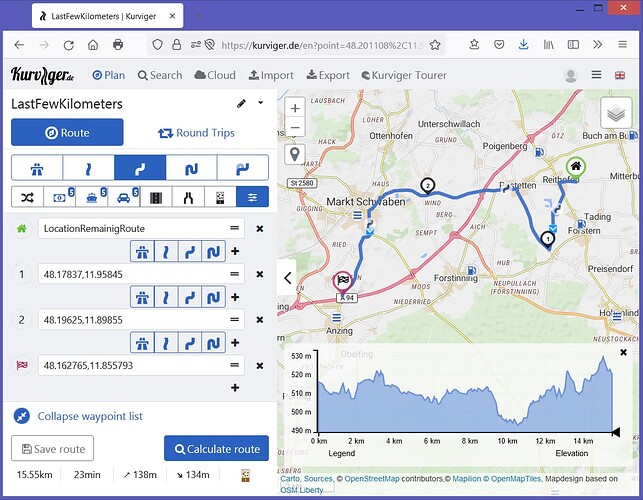643x500 pixels.
Task: Click the location marker map button
Action: tap(294, 154)
